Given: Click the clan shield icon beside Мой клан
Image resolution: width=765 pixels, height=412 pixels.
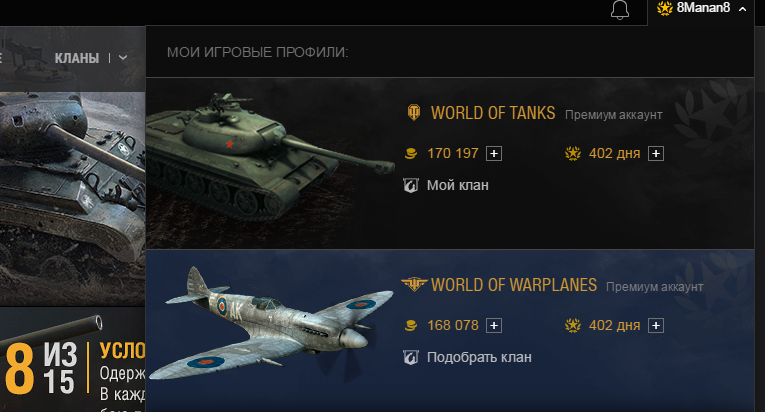Looking at the screenshot, I should 410,185.
